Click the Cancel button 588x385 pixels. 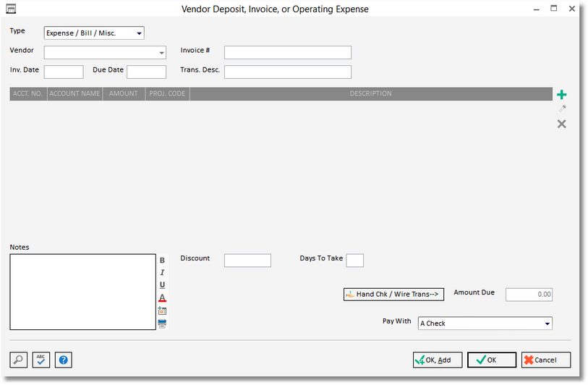546,360
